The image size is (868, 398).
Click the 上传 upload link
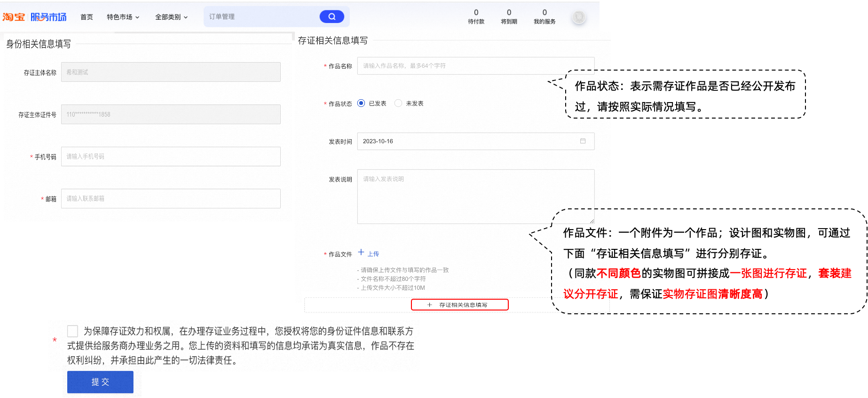[x=373, y=254]
